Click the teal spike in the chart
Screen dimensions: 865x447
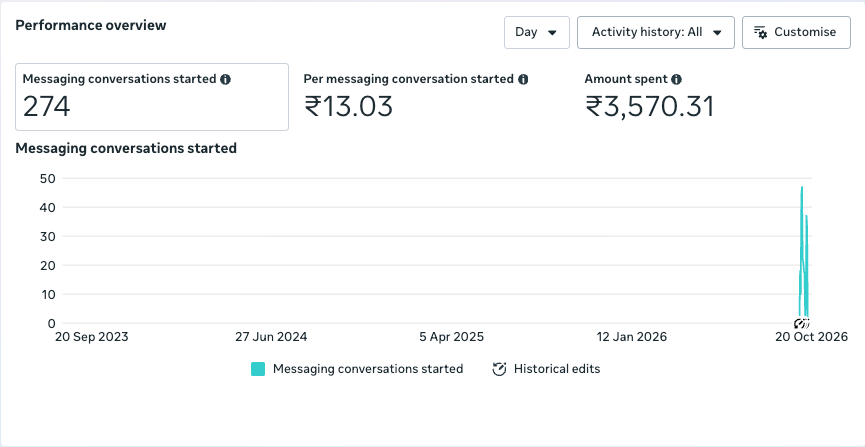tap(803, 254)
